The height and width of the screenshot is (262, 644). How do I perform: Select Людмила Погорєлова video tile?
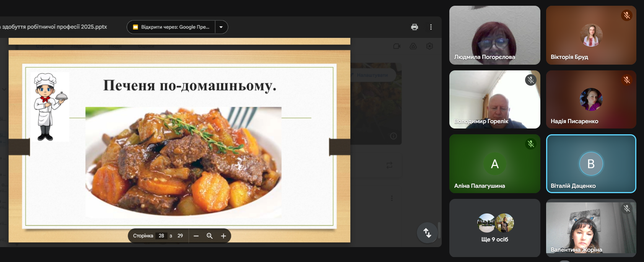(x=495, y=35)
